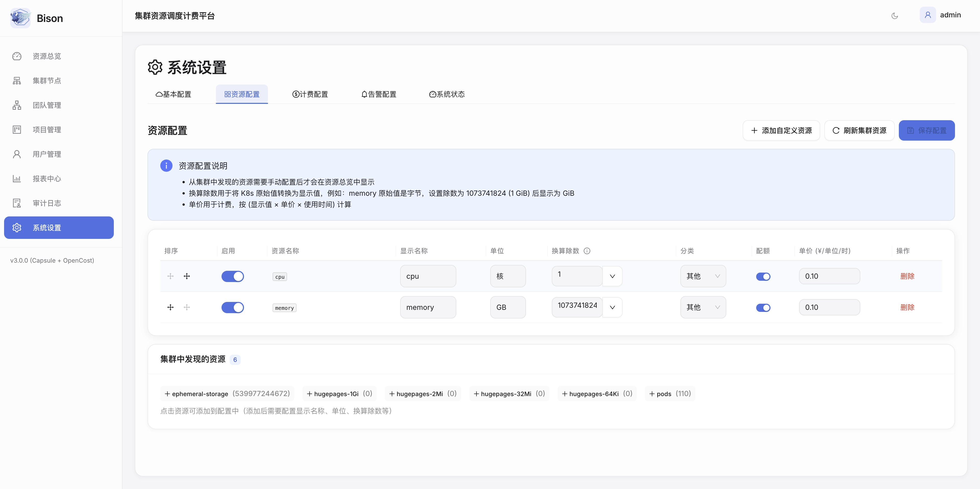The image size is (980, 489).
Task: Click 保存配置 to save settings
Action: tap(927, 130)
